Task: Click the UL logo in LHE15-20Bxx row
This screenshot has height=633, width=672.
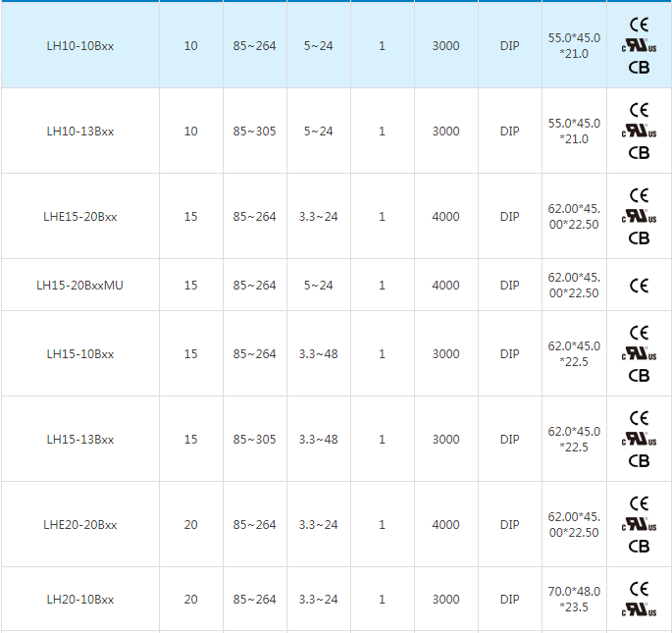Action: click(x=639, y=217)
